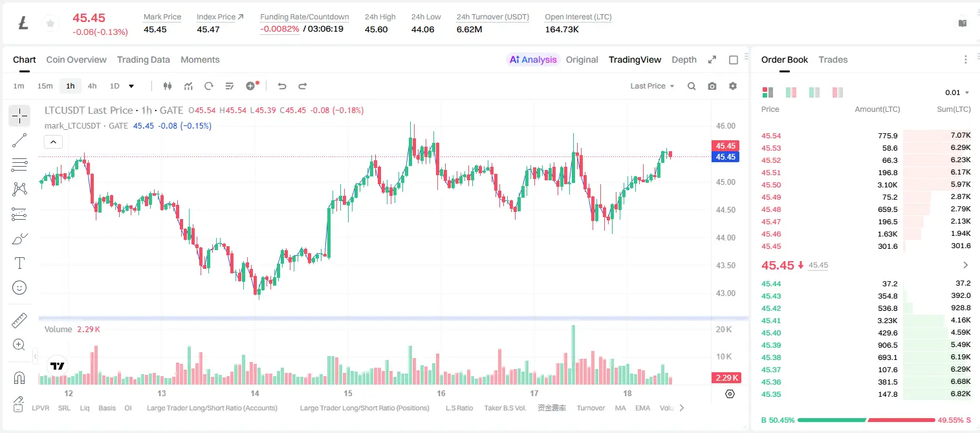Switch to the Trades tab
Viewport: 980px width, 433px height.
point(833,59)
